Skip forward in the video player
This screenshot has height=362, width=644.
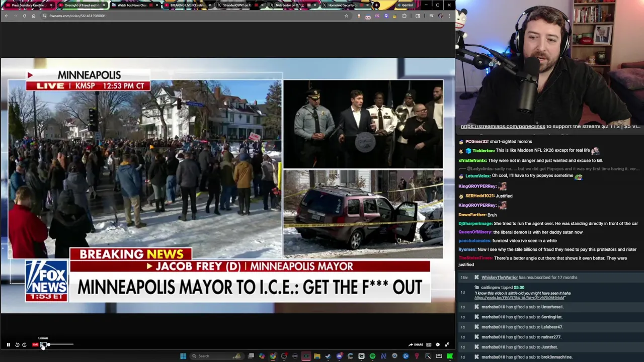coord(24,344)
